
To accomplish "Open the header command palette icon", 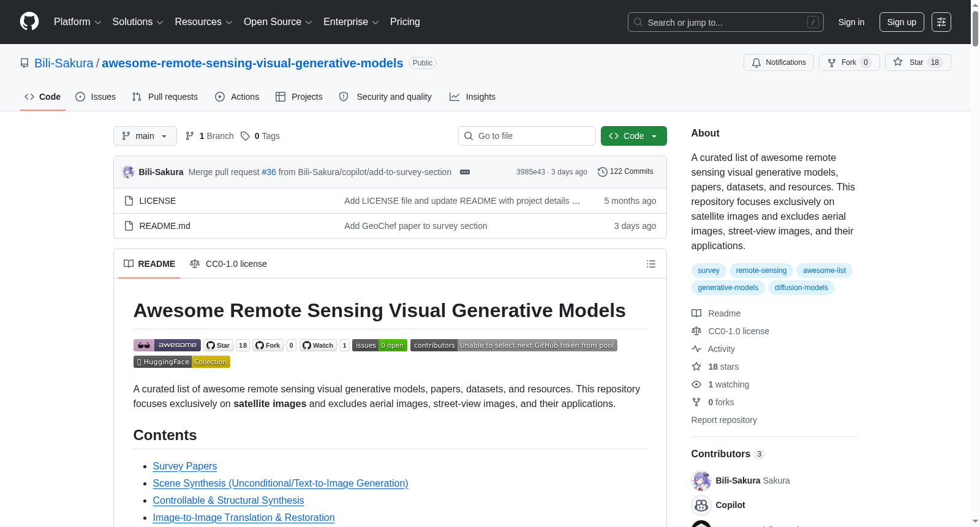I will coord(941,22).
